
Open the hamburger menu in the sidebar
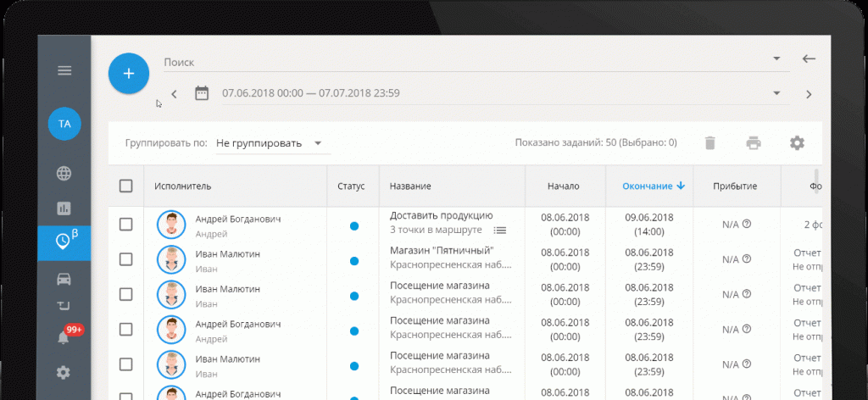point(64,71)
